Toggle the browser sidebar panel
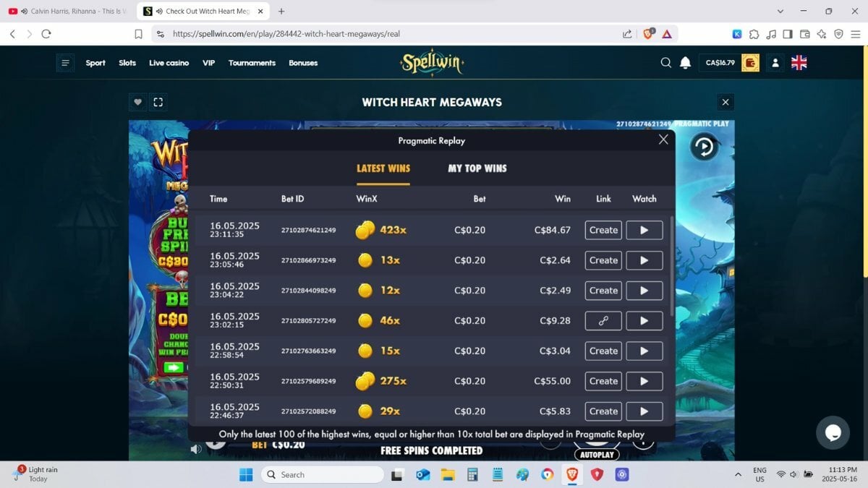868x488 pixels. pyautogui.click(x=788, y=33)
